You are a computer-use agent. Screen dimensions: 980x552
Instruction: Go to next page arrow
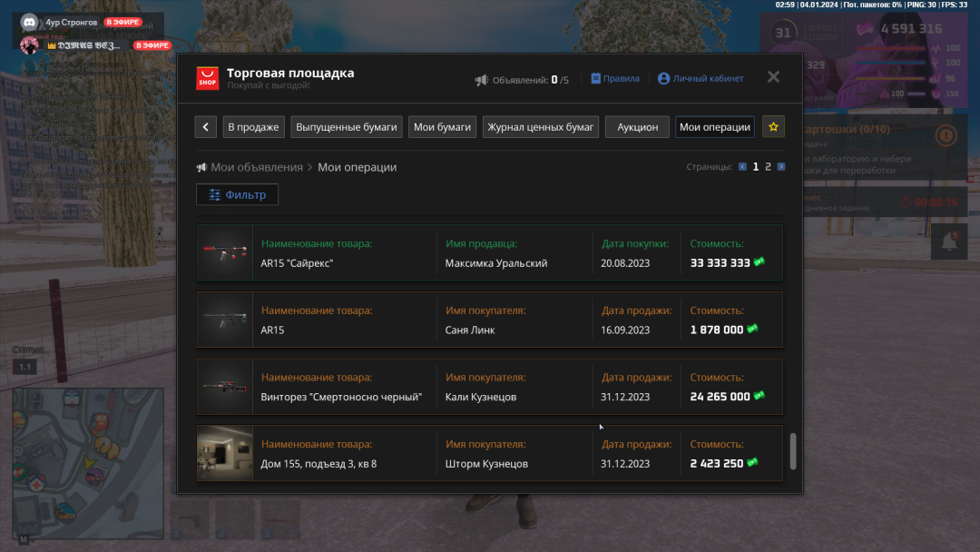[781, 167]
